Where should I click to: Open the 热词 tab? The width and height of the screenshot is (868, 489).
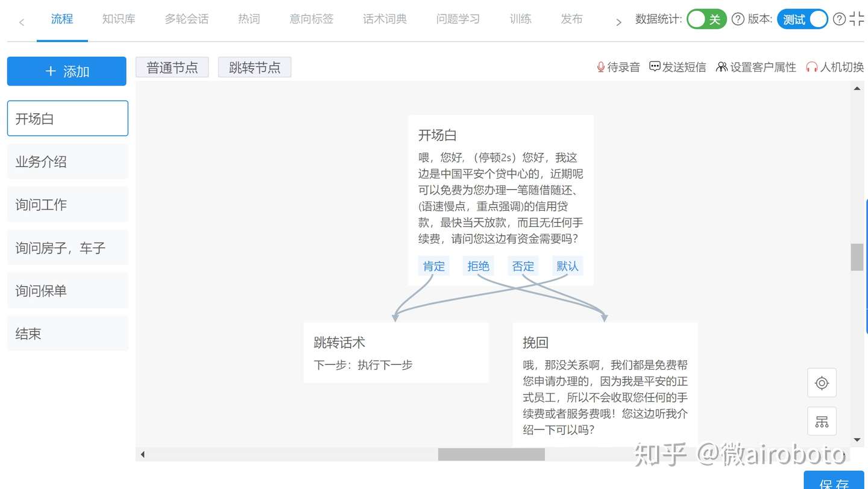pyautogui.click(x=249, y=19)
